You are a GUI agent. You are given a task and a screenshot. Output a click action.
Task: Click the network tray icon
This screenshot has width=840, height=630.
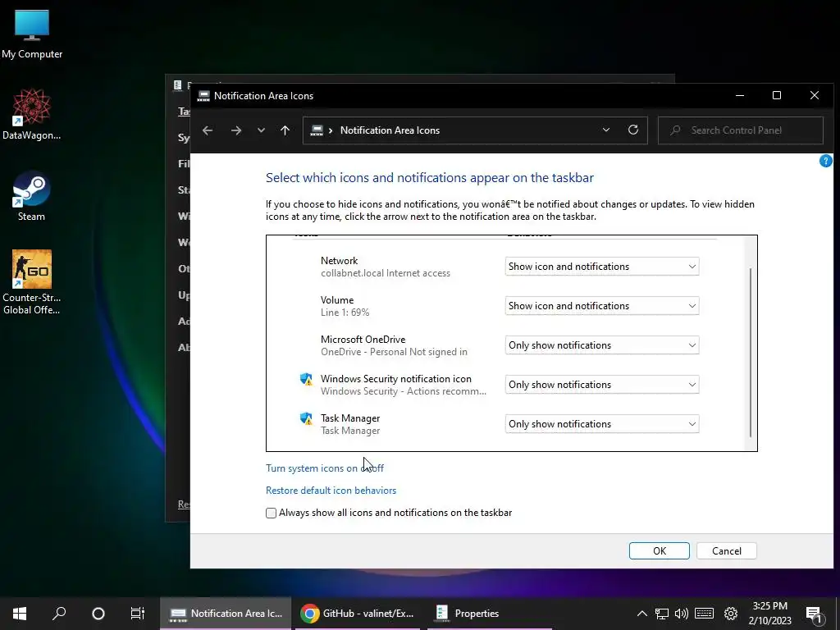tap(662, 614)
